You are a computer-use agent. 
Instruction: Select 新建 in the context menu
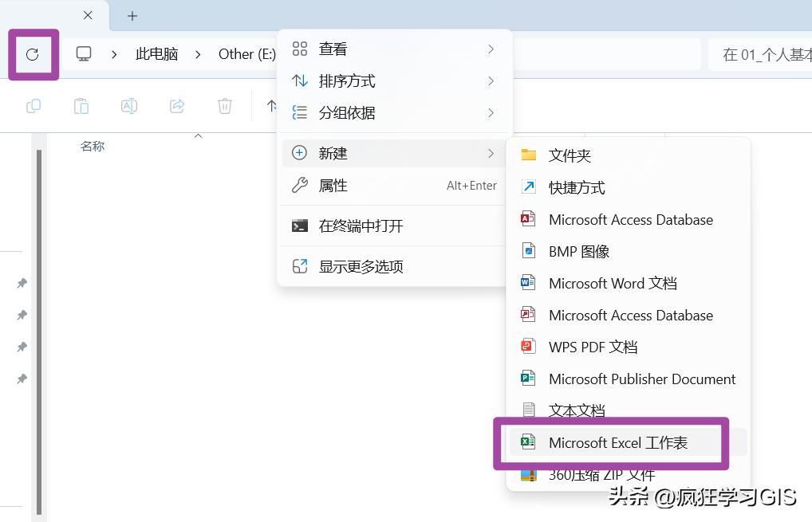coord(395,153)
